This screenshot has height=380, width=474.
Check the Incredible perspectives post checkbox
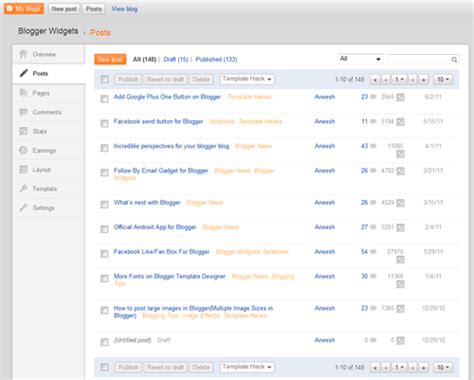click(x=104, y=148)
